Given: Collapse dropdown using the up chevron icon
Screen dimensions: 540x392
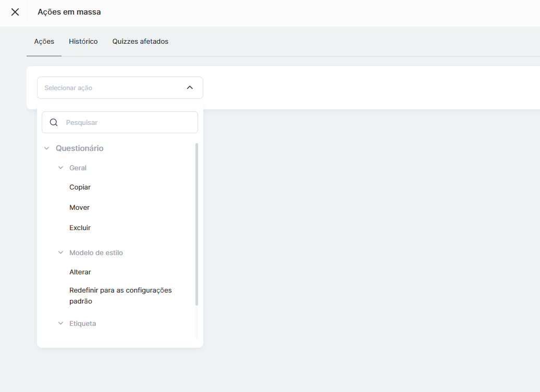Looking at the screenshot, I should pos(190,88).
